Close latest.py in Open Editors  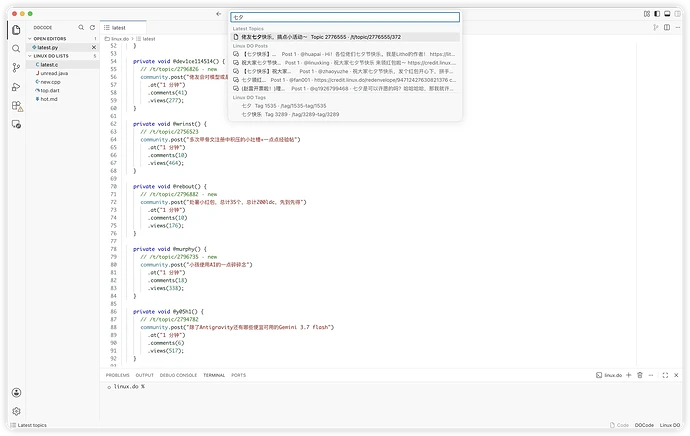point(94,47)
